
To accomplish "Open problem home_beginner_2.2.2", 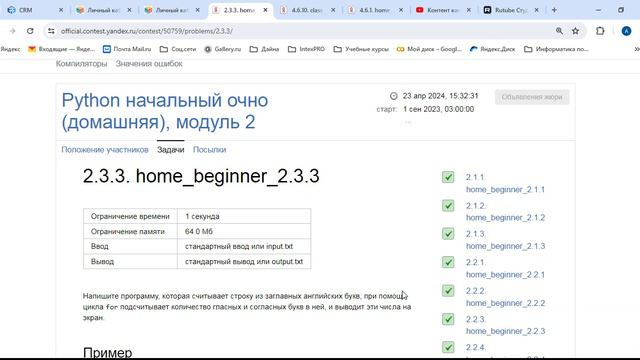I will coord(505,297).
